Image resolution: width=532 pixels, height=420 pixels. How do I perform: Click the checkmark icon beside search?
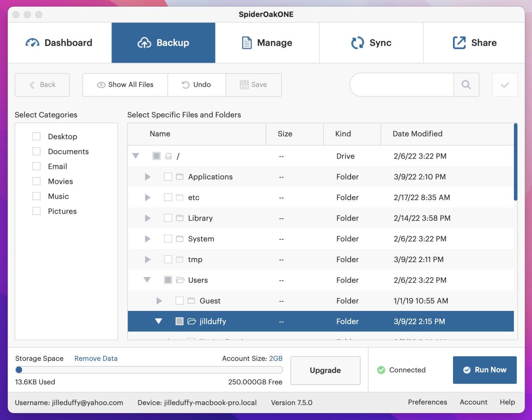505,84
